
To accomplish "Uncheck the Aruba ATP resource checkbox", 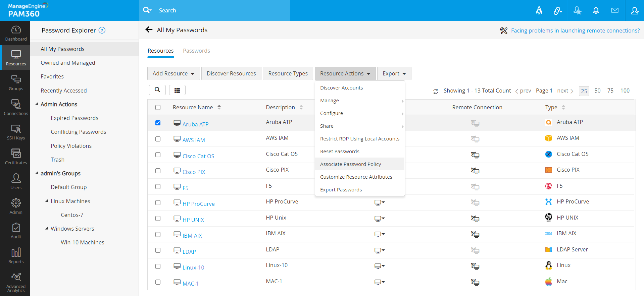I will click(158, 123).
